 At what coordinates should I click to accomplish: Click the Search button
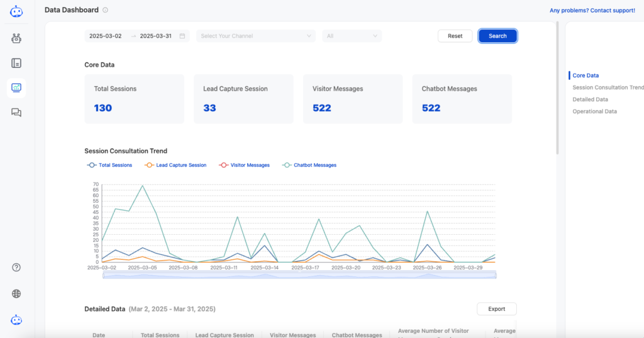(x=498, y=36)
